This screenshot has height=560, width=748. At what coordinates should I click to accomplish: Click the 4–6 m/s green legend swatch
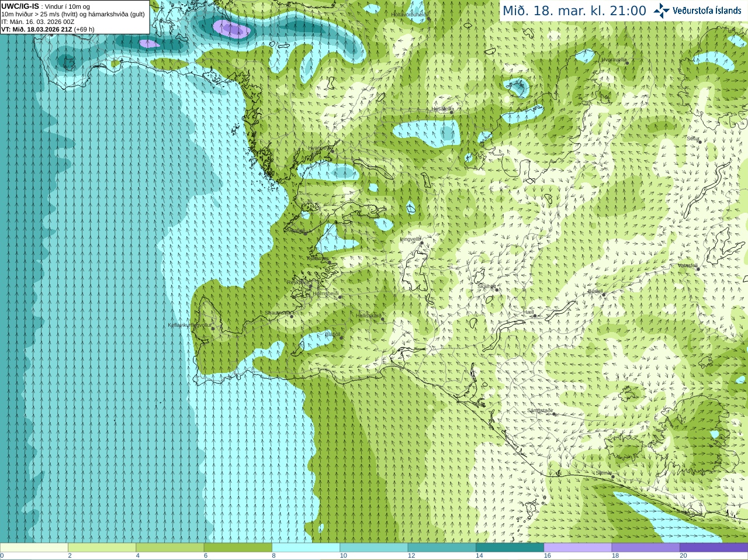coord(170,548)
